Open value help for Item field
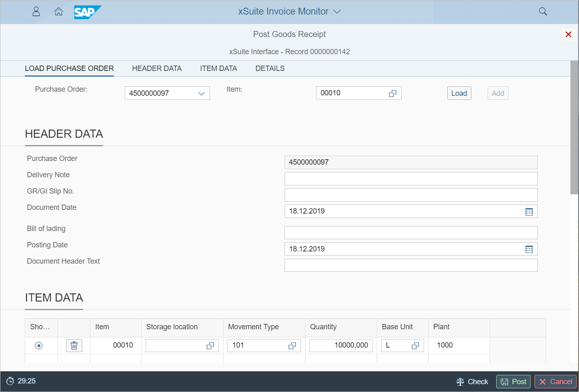Screen dimensions: 579x392 tap(393, 93)
